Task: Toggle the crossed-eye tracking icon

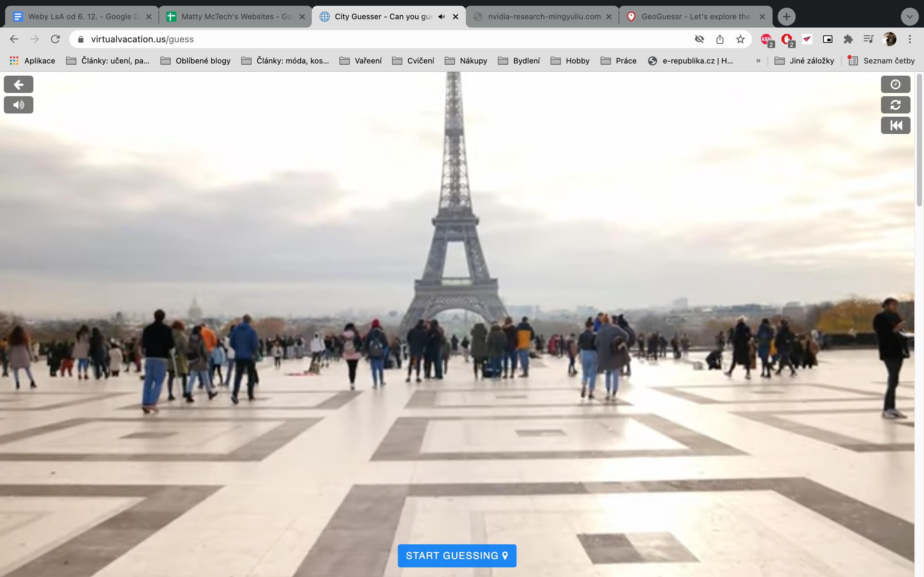Action: pyautogui.click(x=699, y=39)
